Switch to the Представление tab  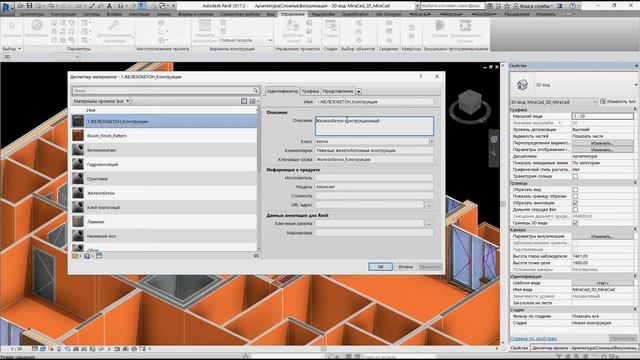coord(338,91)
